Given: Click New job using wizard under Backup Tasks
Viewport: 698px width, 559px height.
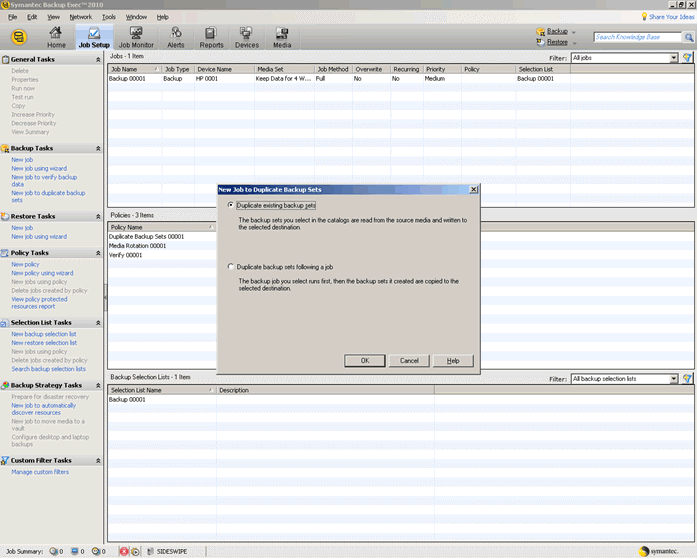Looking at the screenshot, I should click(39, 168).
